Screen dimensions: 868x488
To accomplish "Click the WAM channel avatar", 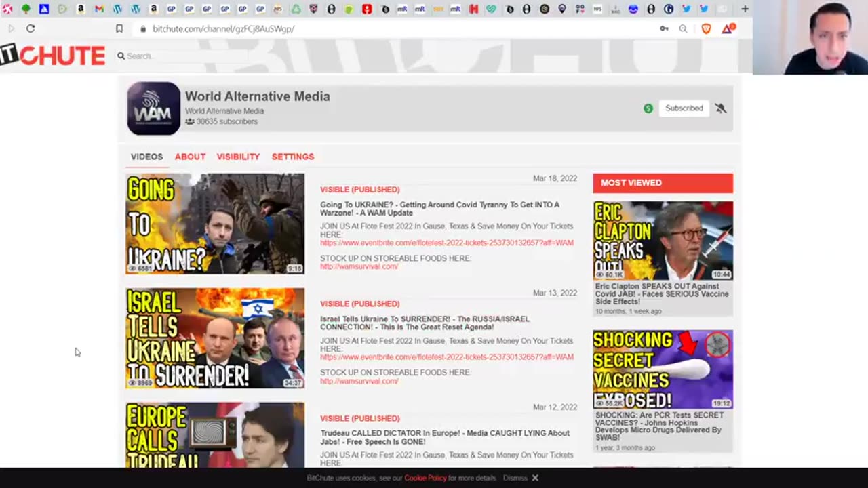I will [153, 108].
